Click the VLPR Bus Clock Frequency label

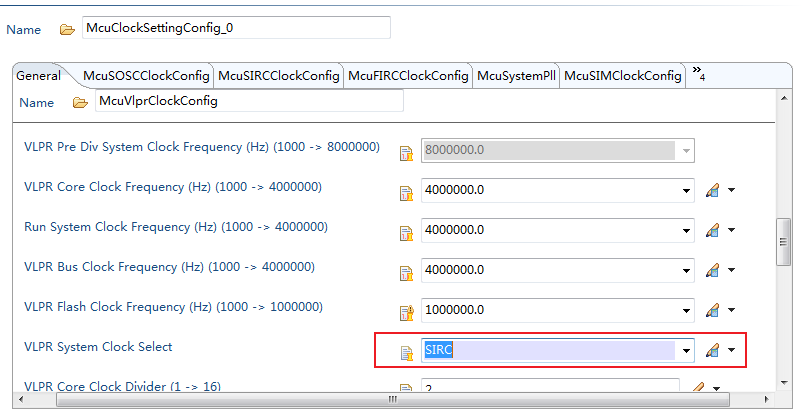169,267
